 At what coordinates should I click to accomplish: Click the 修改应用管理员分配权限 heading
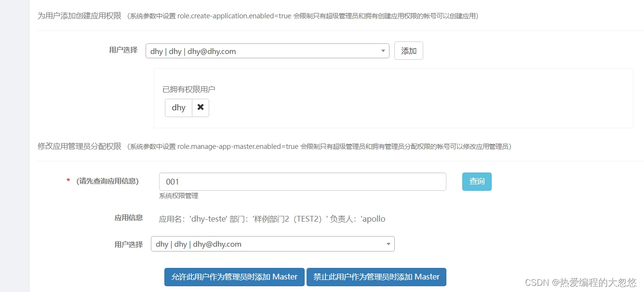click(x=80, y=146)
